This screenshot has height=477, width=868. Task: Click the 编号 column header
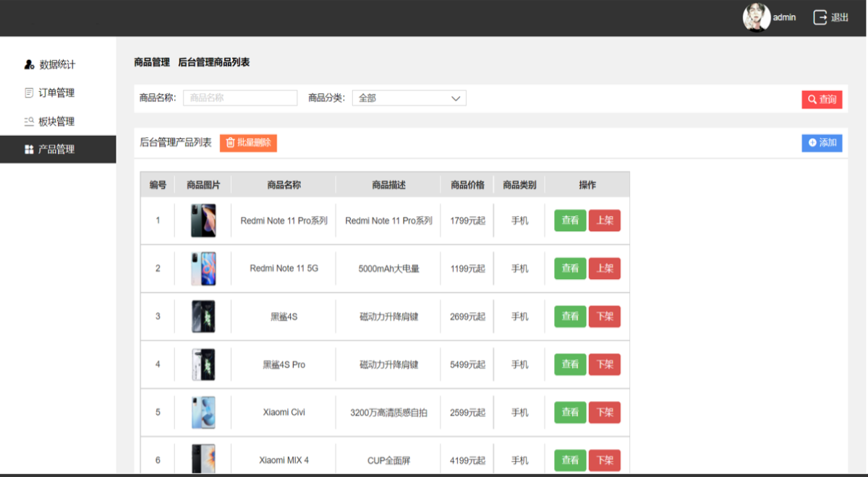[x=158, y=185]
